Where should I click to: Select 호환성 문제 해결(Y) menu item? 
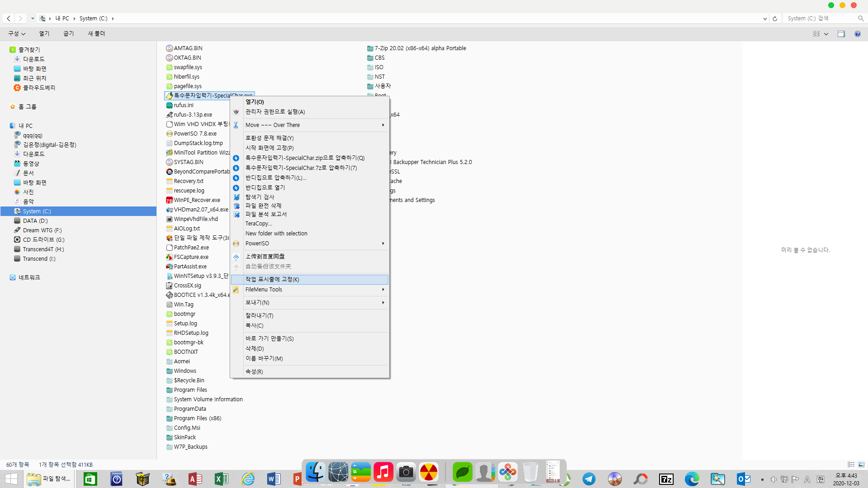click(x=310, y=138)
